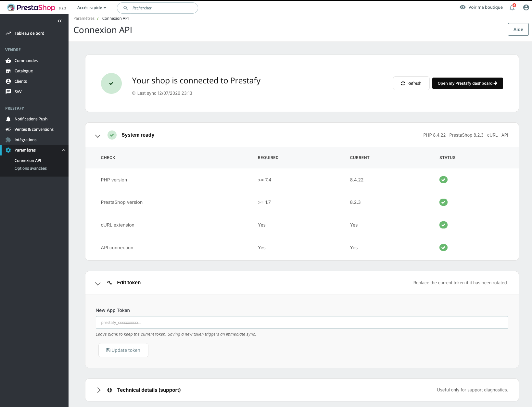The image size is (532, 407).
Task: Go to Options avancées submenu item
Action: (31, 168)
